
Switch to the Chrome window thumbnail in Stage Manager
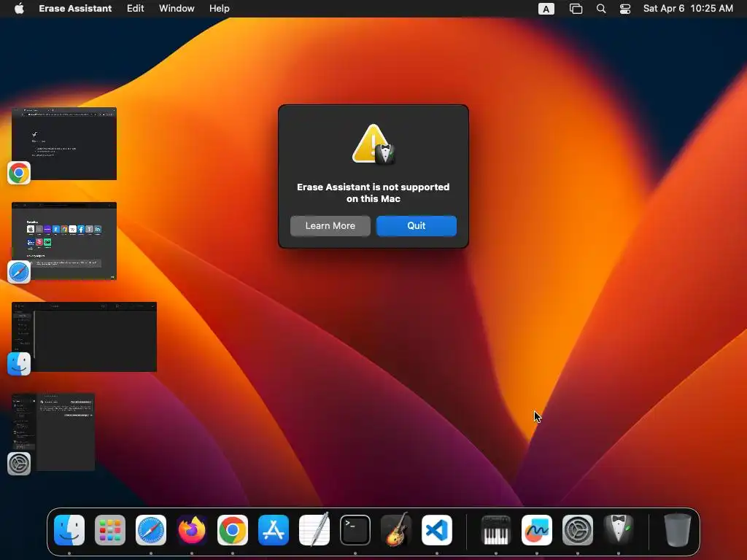pos(64,144)
